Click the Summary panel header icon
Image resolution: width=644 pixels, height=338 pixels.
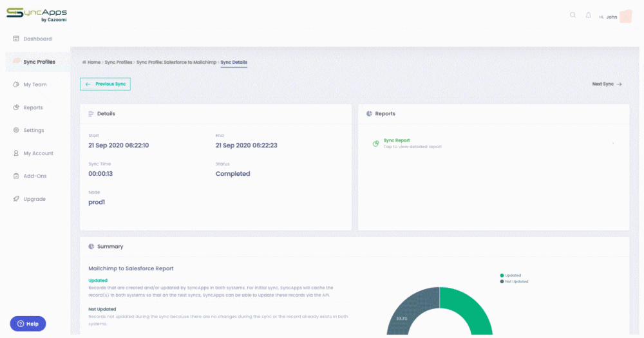pyautogui.click(x=91, y=247)
